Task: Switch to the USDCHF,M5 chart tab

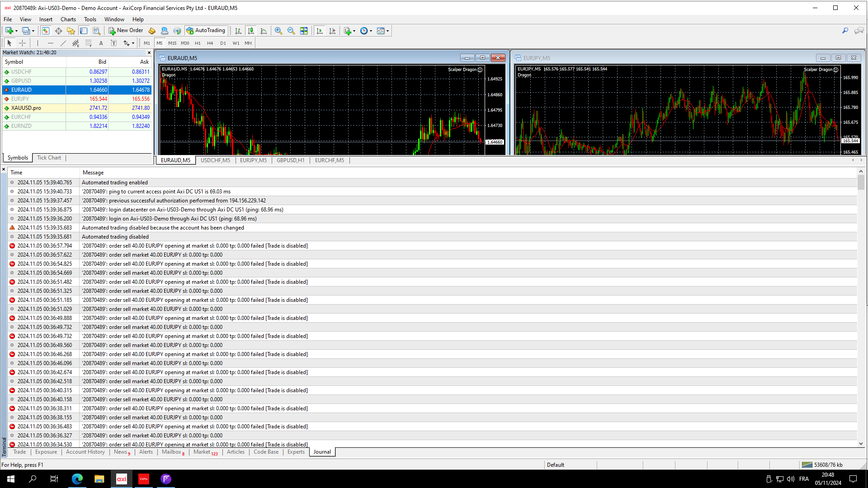Action: click(215, 160)
